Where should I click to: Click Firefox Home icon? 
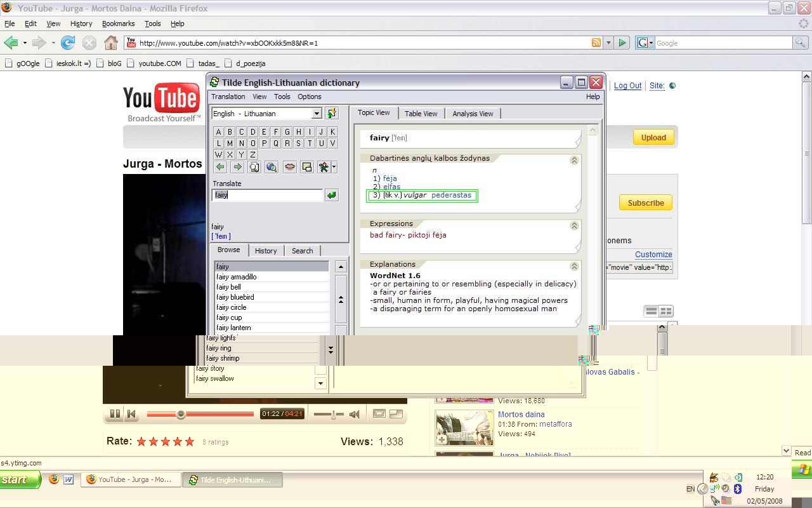[x=111, y=43]
